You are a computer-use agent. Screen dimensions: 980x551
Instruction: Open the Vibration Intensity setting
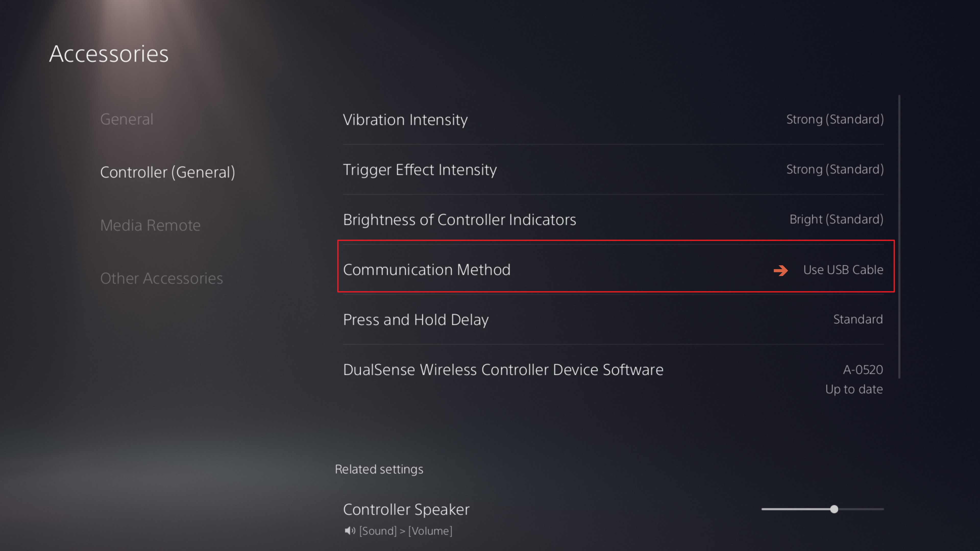click(x=613, y=120)
